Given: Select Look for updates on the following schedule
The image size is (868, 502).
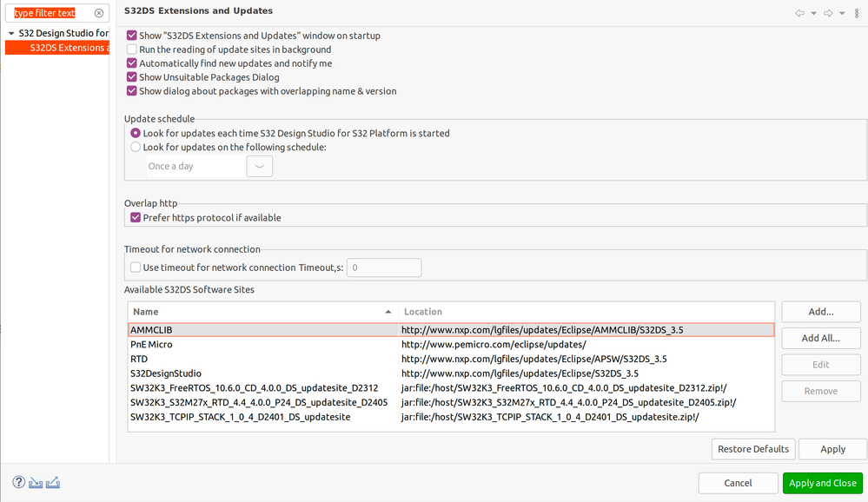Looking at the screenshot, I should [x=136, y=147].
